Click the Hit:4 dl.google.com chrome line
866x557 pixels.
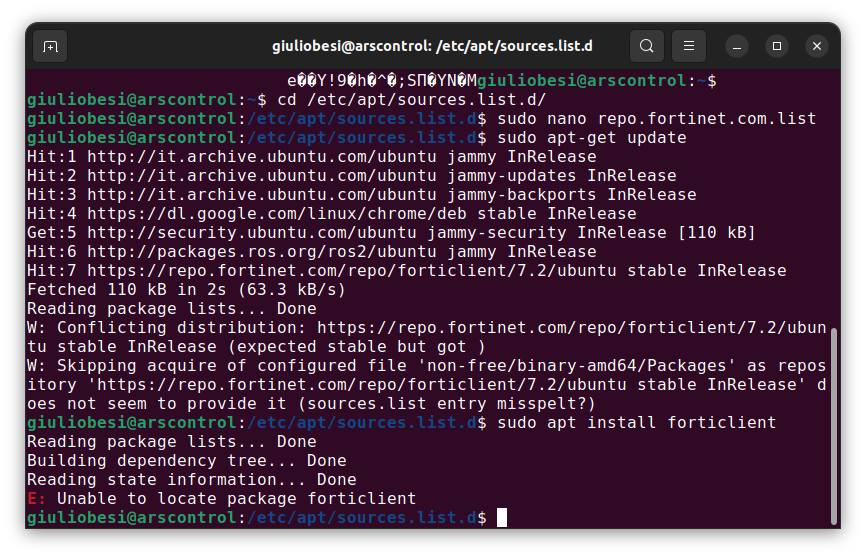tap(331, 214)
